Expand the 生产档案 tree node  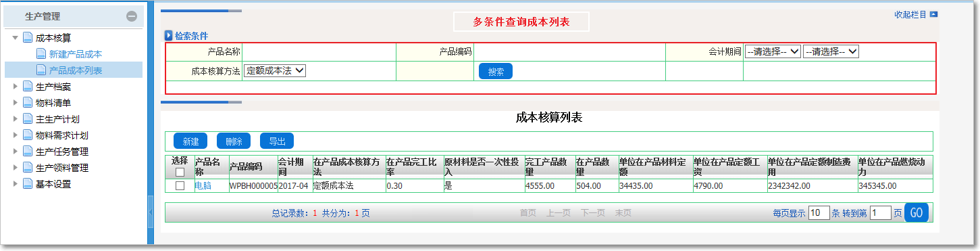pos(16,87)
